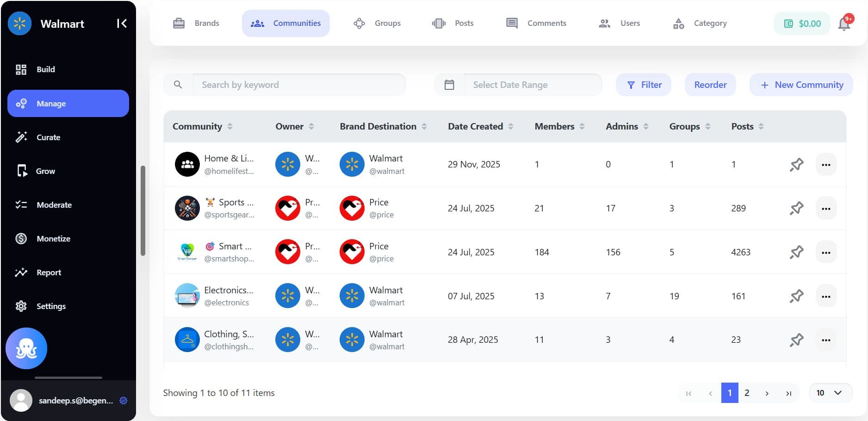This screenshot has height=421, width=868.
Task: Click the sidebar vertical scrollbar
Action: (143, 210)
